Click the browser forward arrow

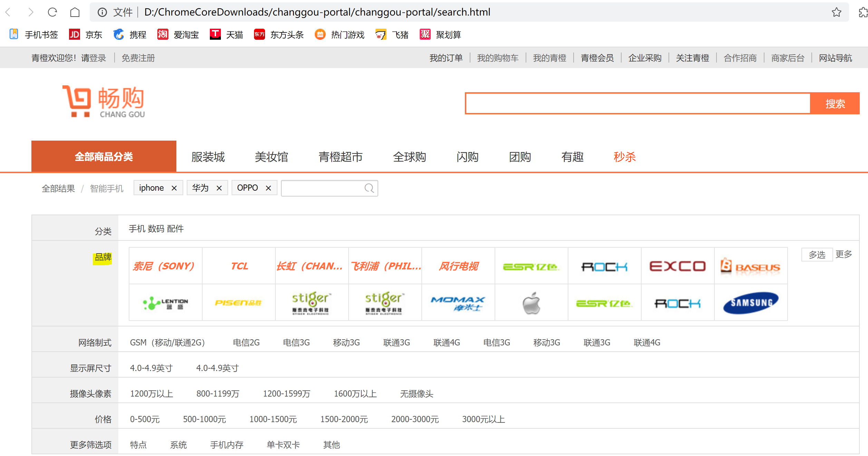(x=30, y=12)
